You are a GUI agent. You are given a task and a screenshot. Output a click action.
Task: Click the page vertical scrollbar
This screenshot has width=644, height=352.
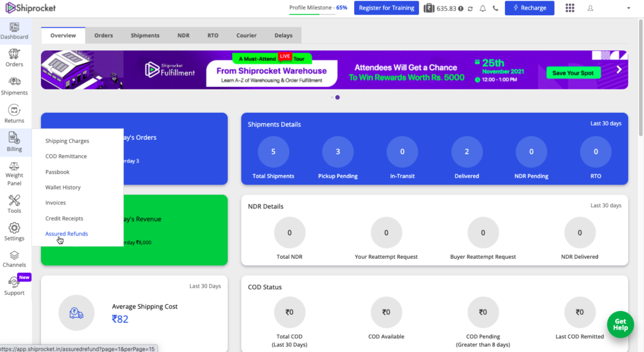point(641,78)
